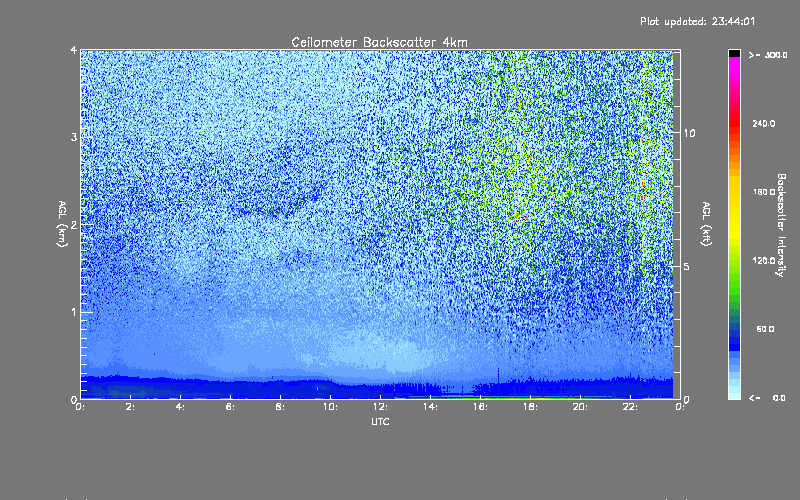Click the '120.0' colorbar value
Image resolution: width=800 pixels, height=500 pixels.
tap(764, 260)
